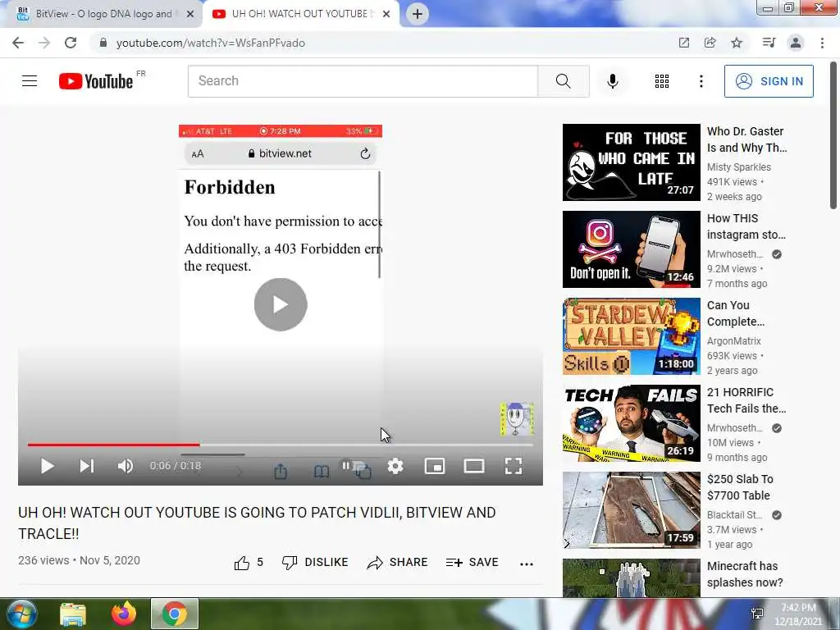Visit the Misty Sparkles channel
Image resolution: width=840 pixels, height=630 pixels.
click(739, 167)
